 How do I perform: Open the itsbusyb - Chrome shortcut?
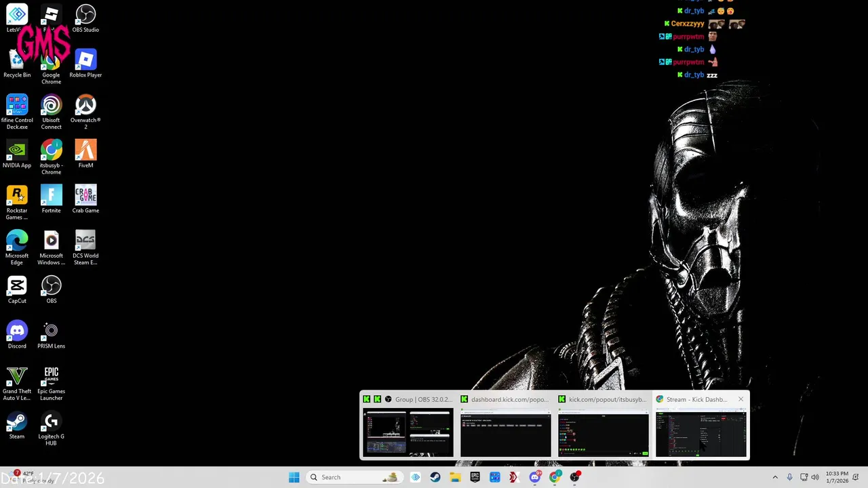click(x=51, y=157)
